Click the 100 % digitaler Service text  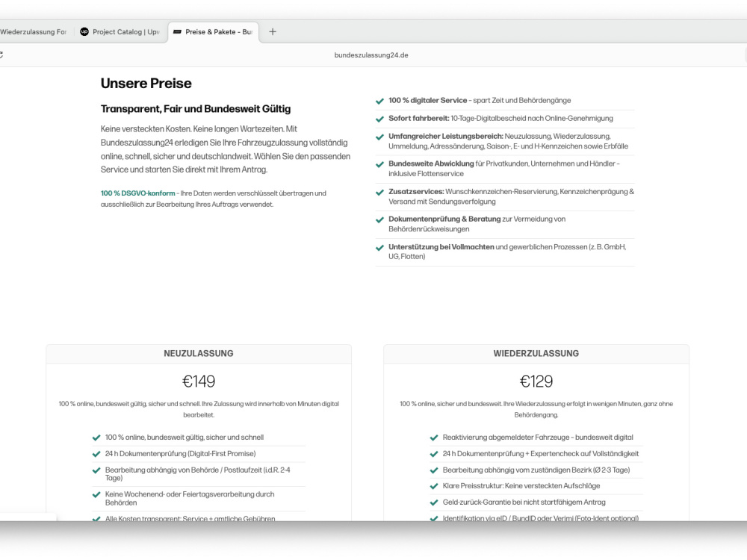(x=480, y=101)
